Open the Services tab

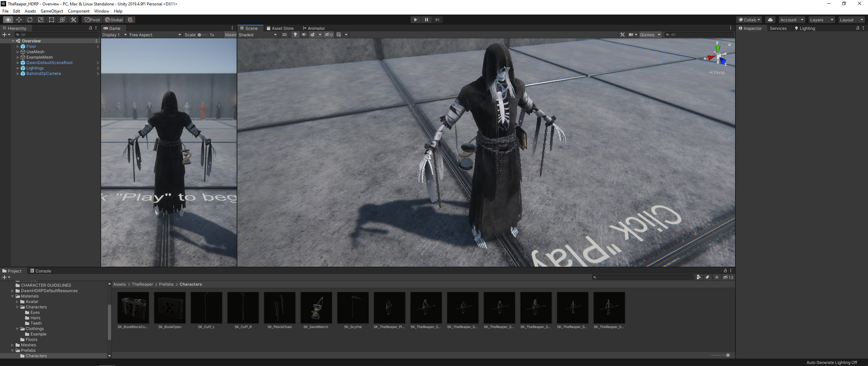click(778, 28)
